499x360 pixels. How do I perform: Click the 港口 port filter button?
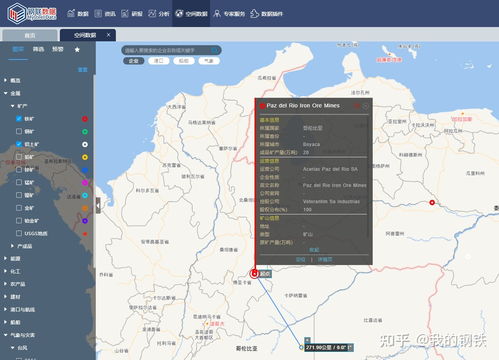pyautogui.click(x=159, y=61)
